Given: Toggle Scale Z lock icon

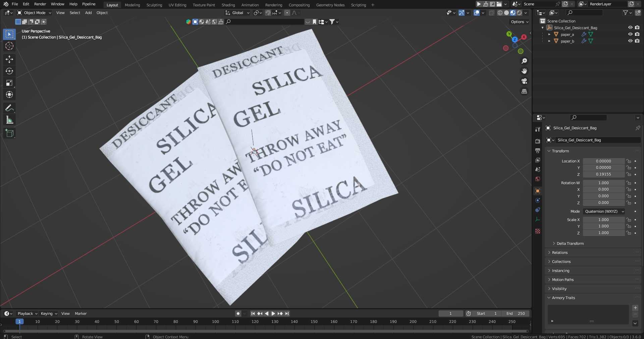Looking at the screenshot, I should click(629, 233).
